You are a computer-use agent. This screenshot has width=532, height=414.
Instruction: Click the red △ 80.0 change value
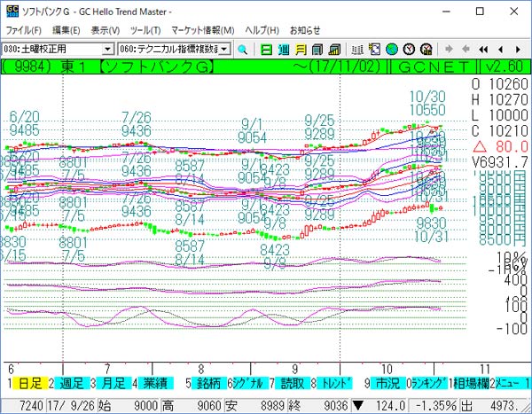(x=500, y=146)
